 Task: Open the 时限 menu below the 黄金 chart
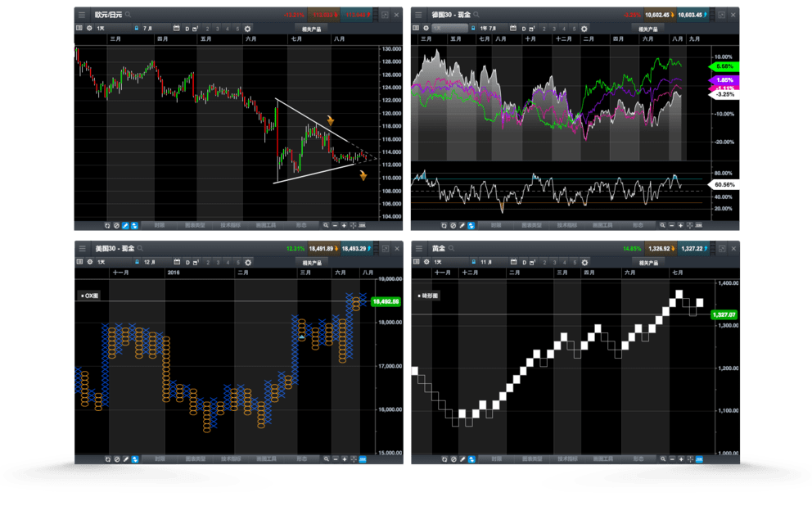497,459
